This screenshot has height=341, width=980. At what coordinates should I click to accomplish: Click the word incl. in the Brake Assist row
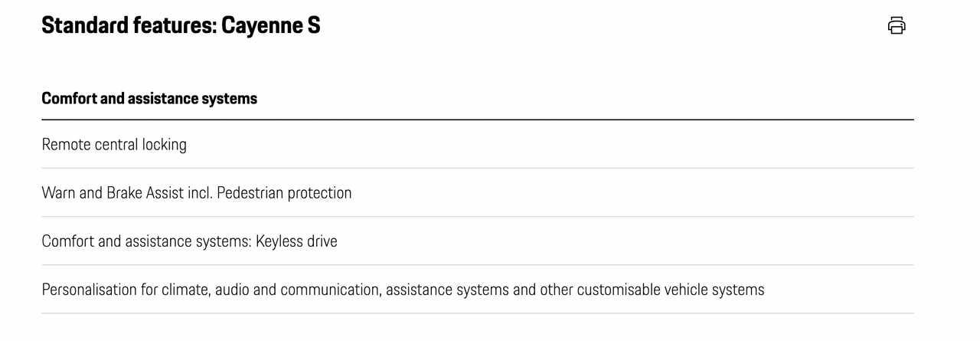pyautogui.click(x=200, y=192)
